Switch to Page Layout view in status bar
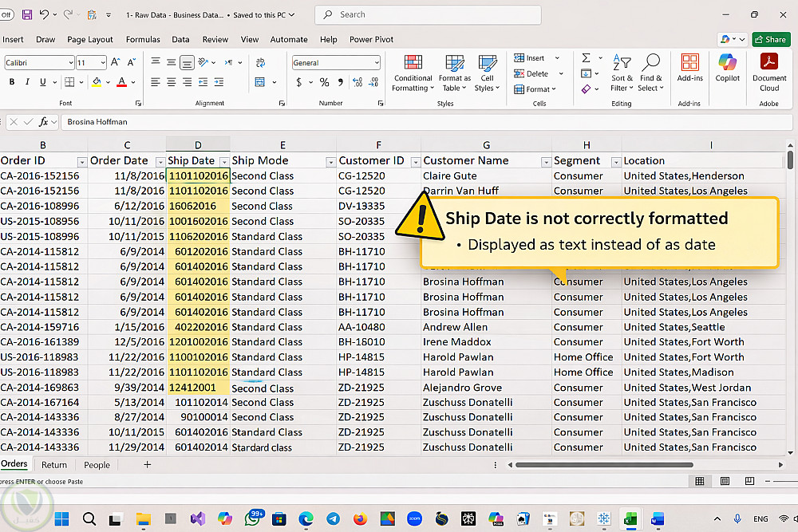 [725, 481]
